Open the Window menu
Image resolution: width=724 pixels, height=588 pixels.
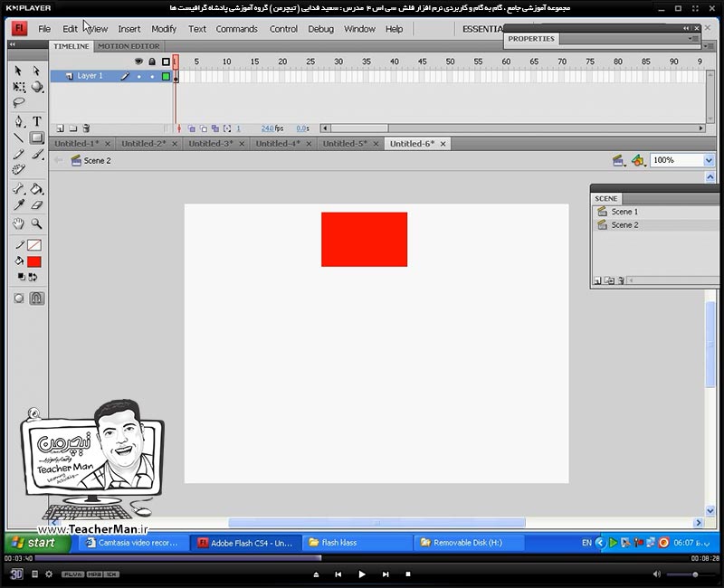359,29
